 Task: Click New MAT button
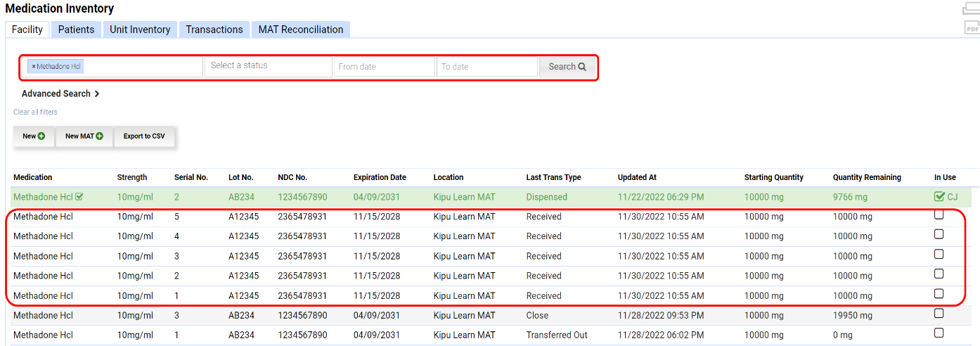coord(84,136)
